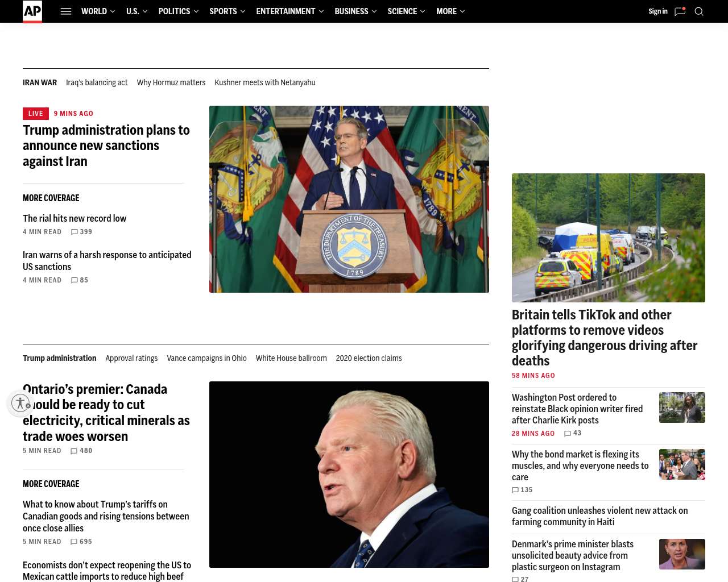Open the LIVE badge on Iran sanctions
This screenshot has width=728, height=582.
[x=36, y=114]
